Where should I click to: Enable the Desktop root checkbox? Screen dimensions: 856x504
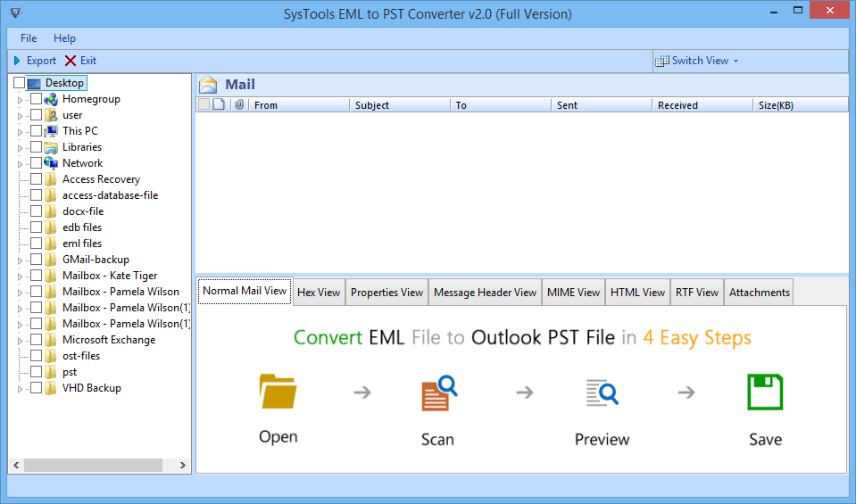[20, 83]
